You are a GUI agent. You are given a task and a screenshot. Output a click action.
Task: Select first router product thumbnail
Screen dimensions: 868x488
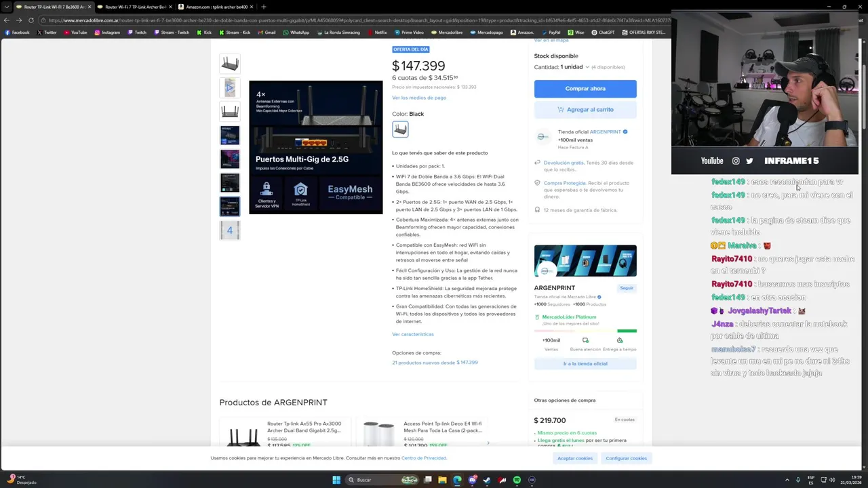coord(230,64)
